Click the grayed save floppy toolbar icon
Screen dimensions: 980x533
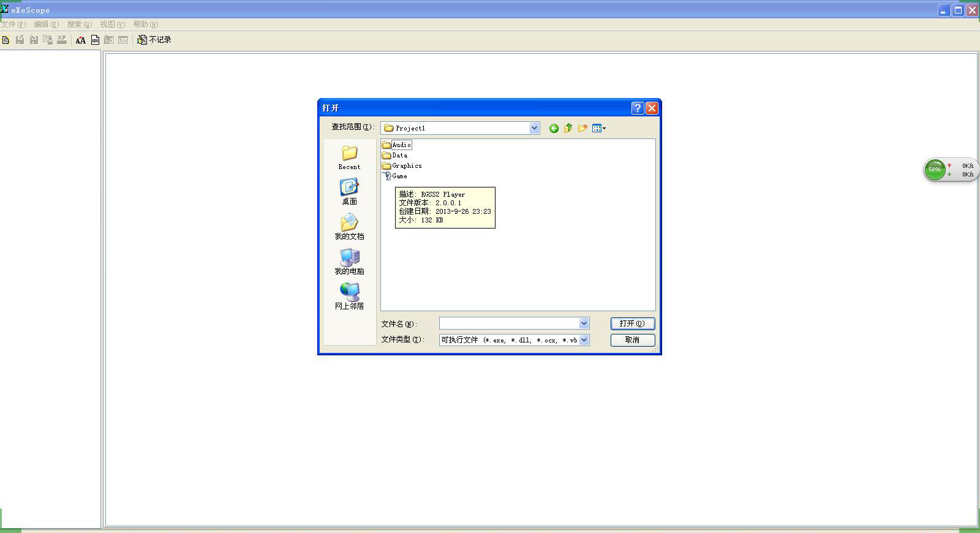(20, 40)
